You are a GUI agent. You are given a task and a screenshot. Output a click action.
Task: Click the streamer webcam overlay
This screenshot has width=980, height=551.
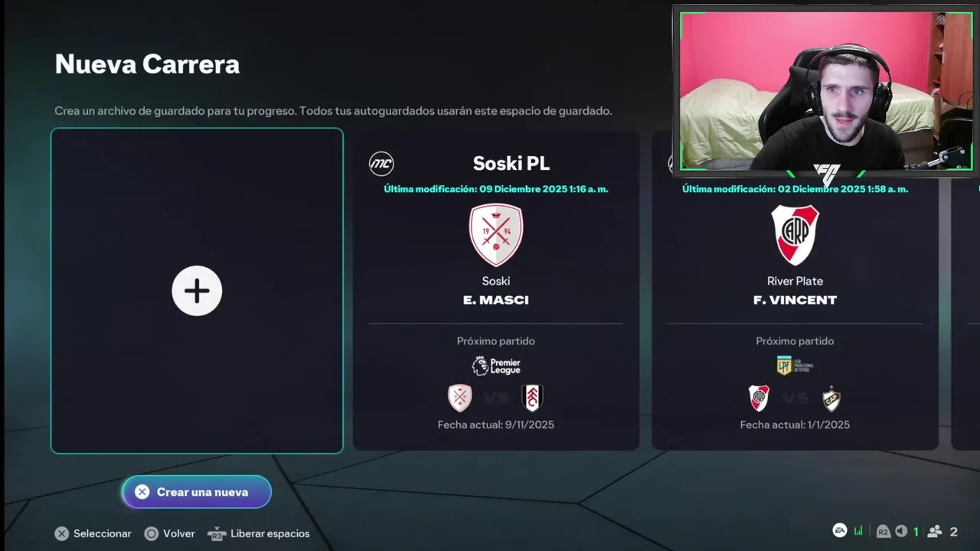826,91
